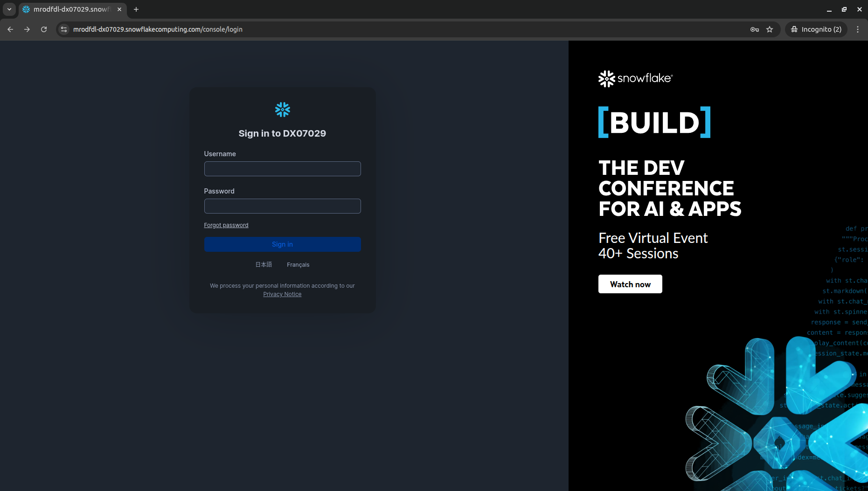Click 'Free Virtual Event' text

(x=653, y=238)
